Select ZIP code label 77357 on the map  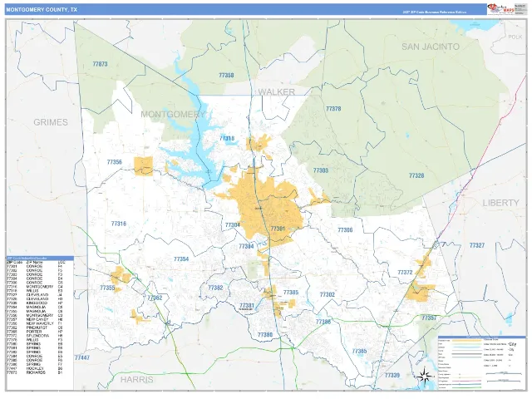(429, 318)
